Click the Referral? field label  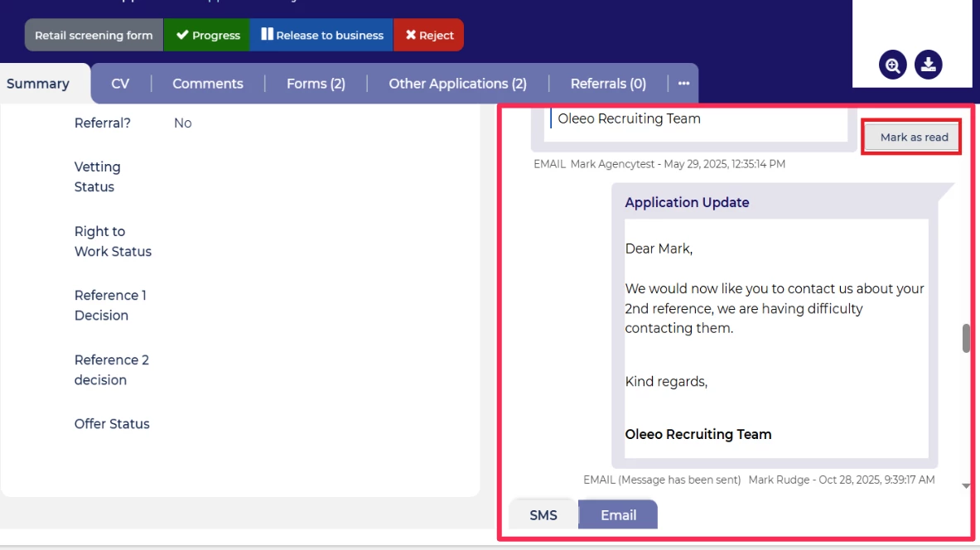103,123
